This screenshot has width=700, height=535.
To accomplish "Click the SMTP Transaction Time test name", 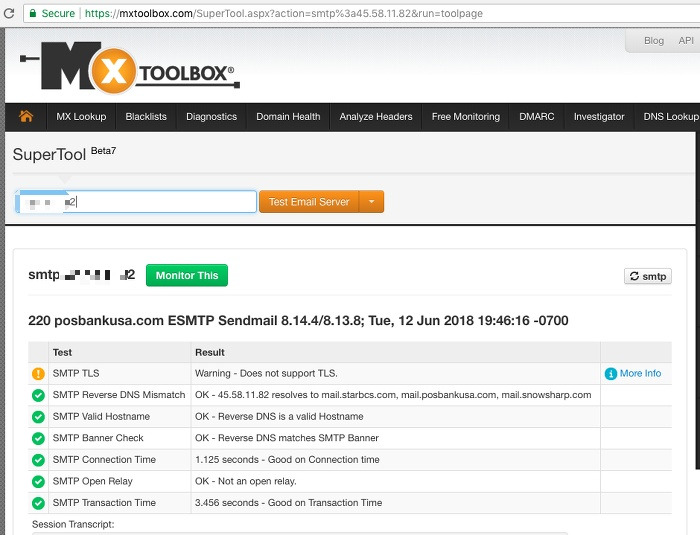I will pos(104,502).
